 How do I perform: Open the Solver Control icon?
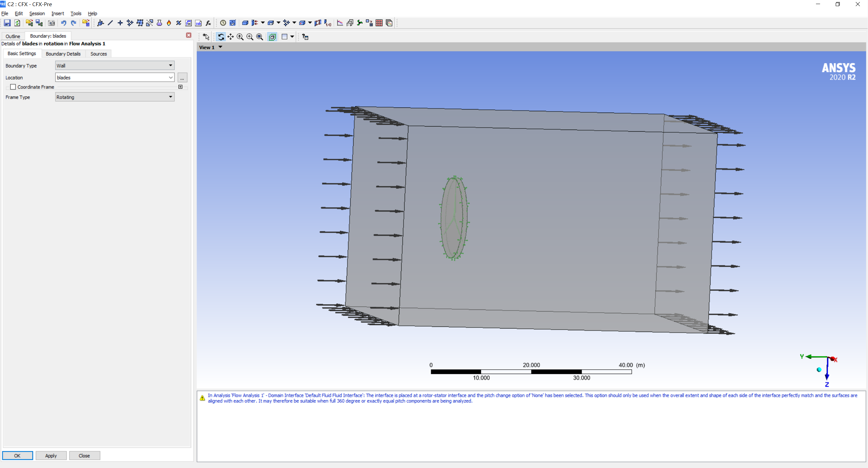pyautogui.click(x=340, y=23)
